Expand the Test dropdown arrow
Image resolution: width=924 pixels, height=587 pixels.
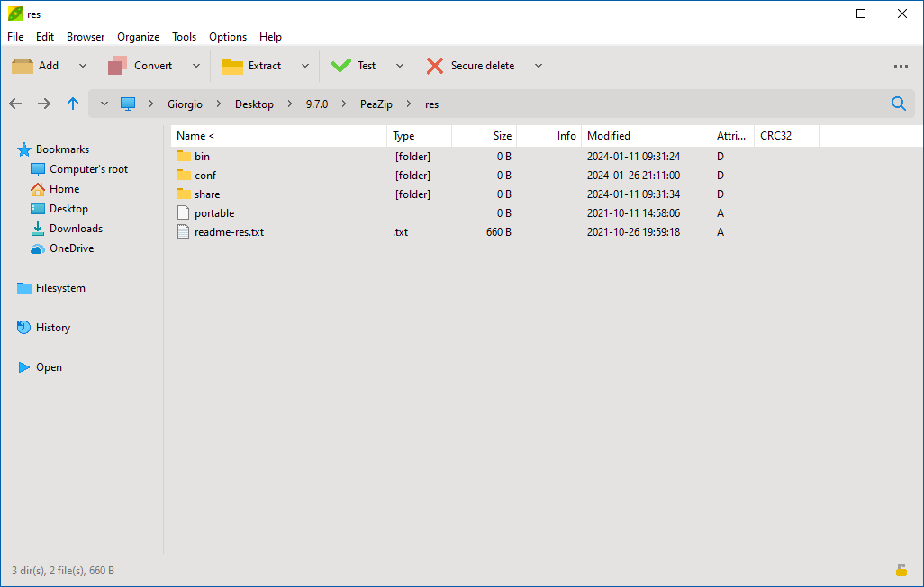coord(400,66)
